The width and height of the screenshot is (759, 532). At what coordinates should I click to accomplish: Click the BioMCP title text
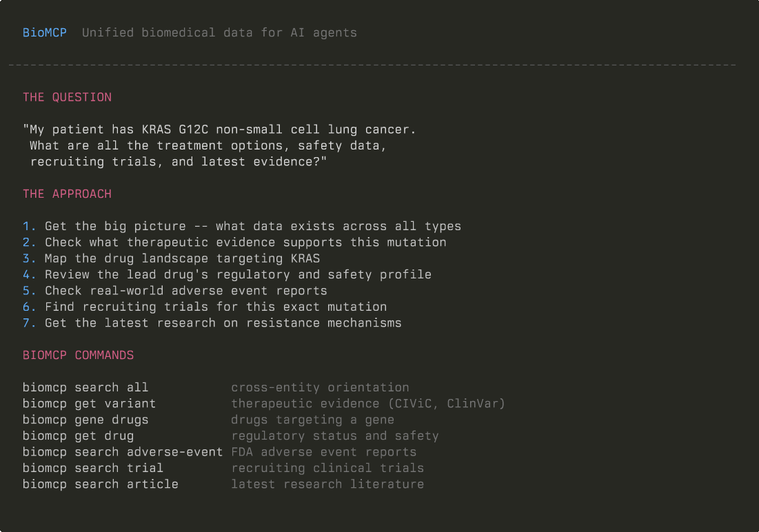pyautogui.click(x=45, y=32)
